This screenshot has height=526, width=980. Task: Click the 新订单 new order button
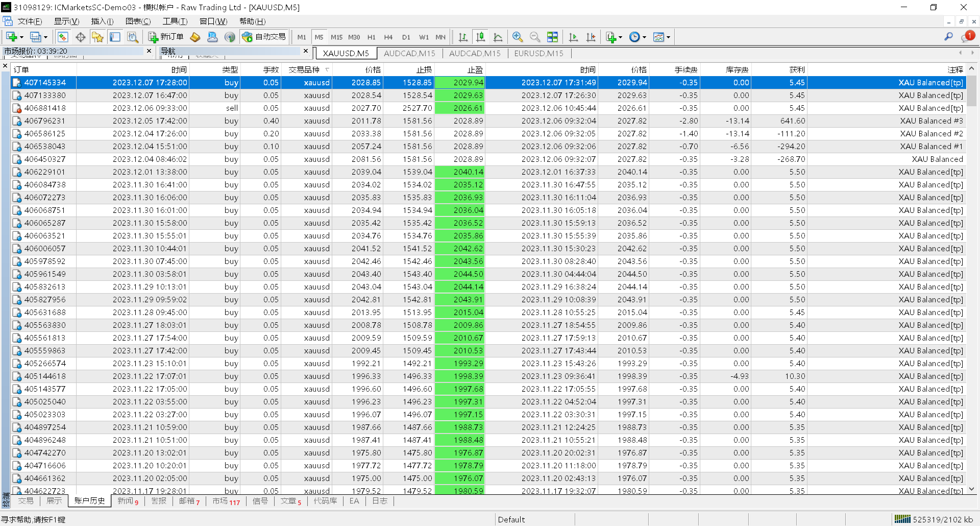166,37
